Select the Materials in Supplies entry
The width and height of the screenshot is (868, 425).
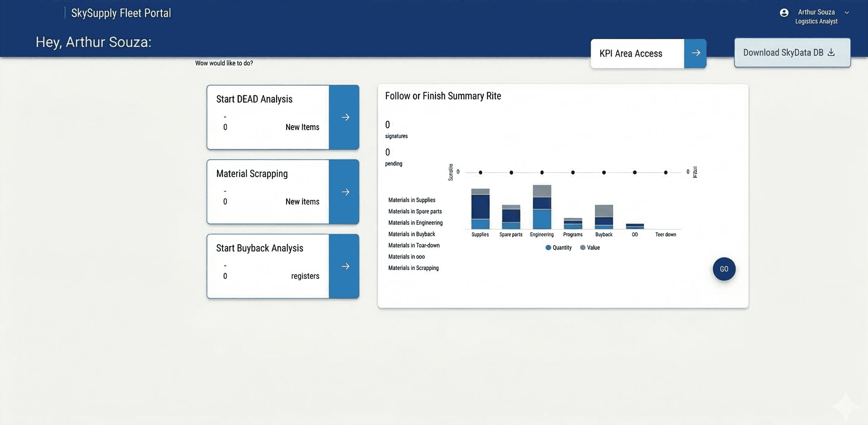point(411,200)
